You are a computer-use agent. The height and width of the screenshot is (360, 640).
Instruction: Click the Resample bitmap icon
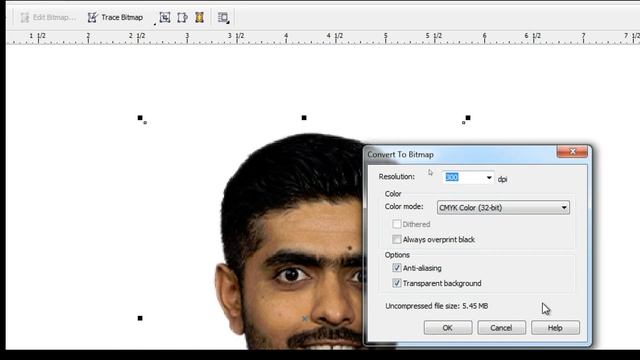click(x=182, y=17)
